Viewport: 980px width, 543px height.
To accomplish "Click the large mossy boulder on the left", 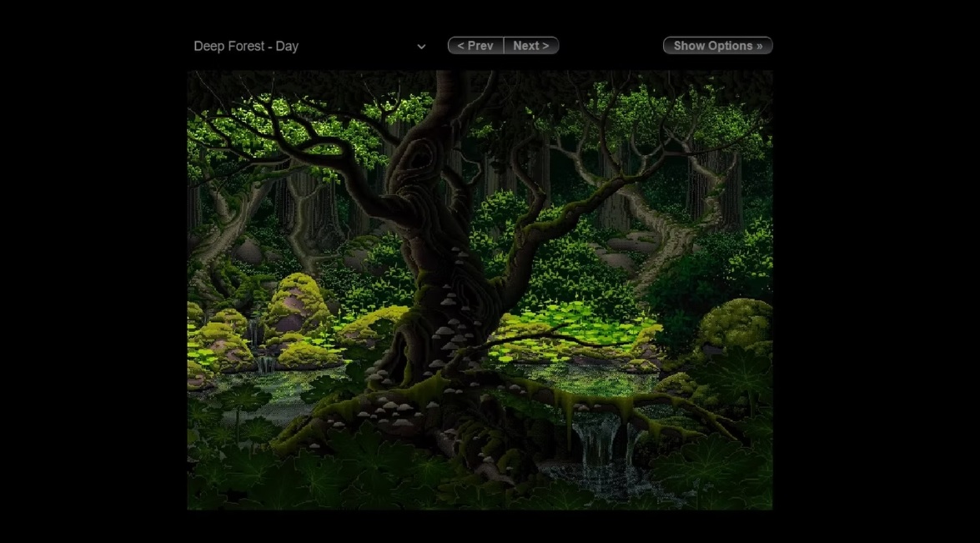I will (296, 304).
